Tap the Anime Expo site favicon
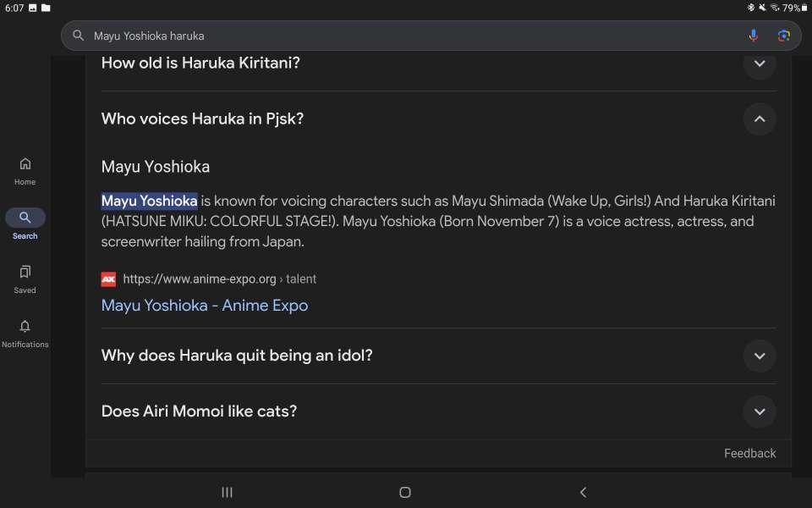The height and width of the screenshot is (508, 812). (108, 279)
